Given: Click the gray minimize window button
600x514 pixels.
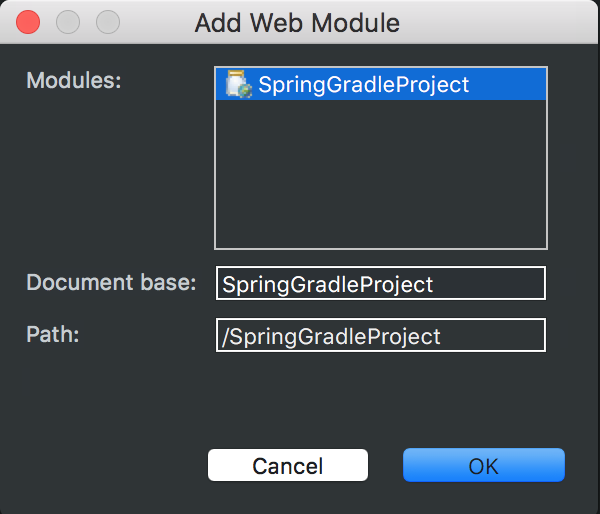Looking at the screenshot, I should [68, 22].
